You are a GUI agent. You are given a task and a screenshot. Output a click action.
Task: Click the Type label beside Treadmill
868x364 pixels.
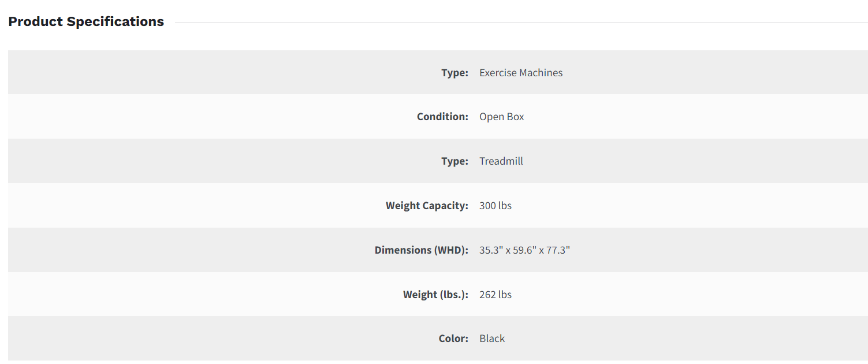[x=455, y=161]
